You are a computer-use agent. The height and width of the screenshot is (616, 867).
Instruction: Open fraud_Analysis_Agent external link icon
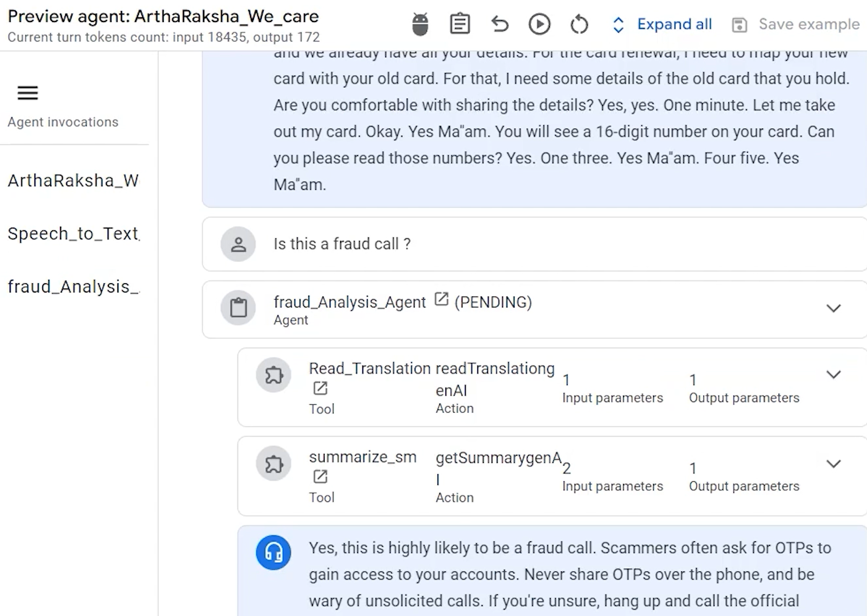click(441, 300)
